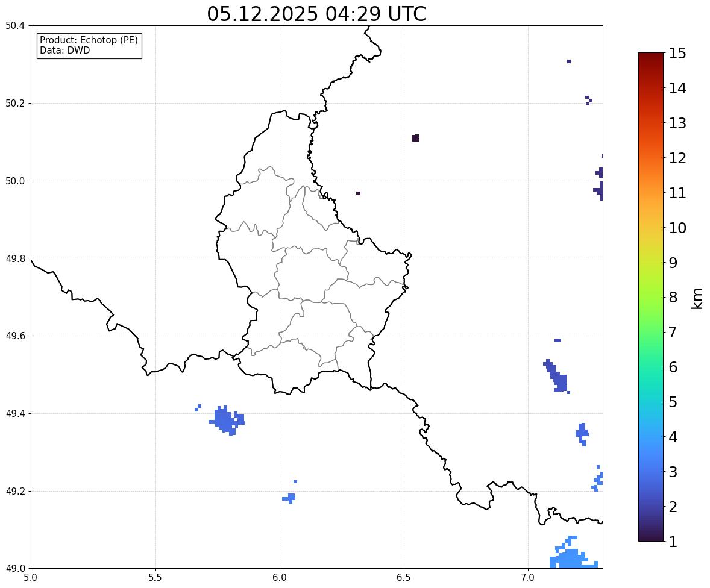Image resolution: width=710 pixels, height=588 pixels.
Task: Click colorbar tick label 4
Action: click(673, 437)
